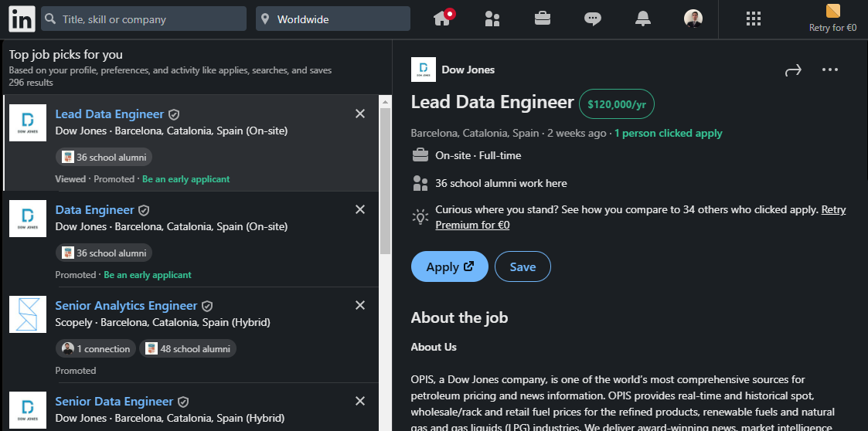Click 36 school alumni chip in Lead Data Engineer card

click(104, 157)
